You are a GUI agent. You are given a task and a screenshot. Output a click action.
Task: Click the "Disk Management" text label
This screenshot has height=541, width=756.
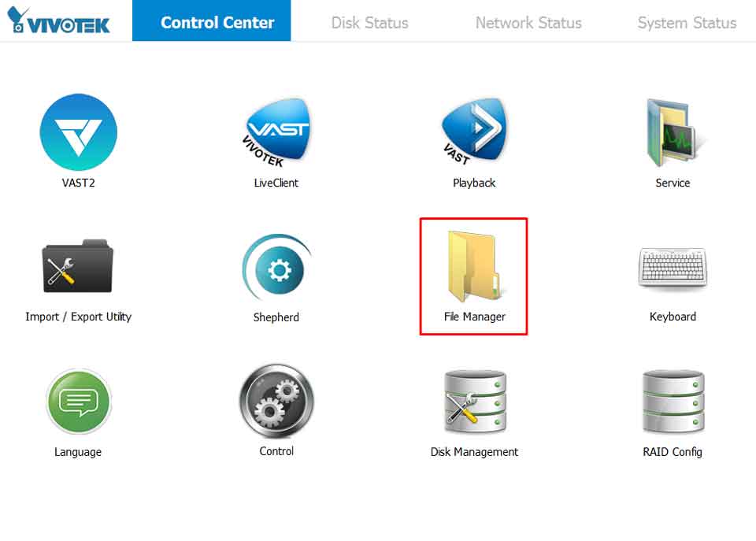(x=474, y=452)
